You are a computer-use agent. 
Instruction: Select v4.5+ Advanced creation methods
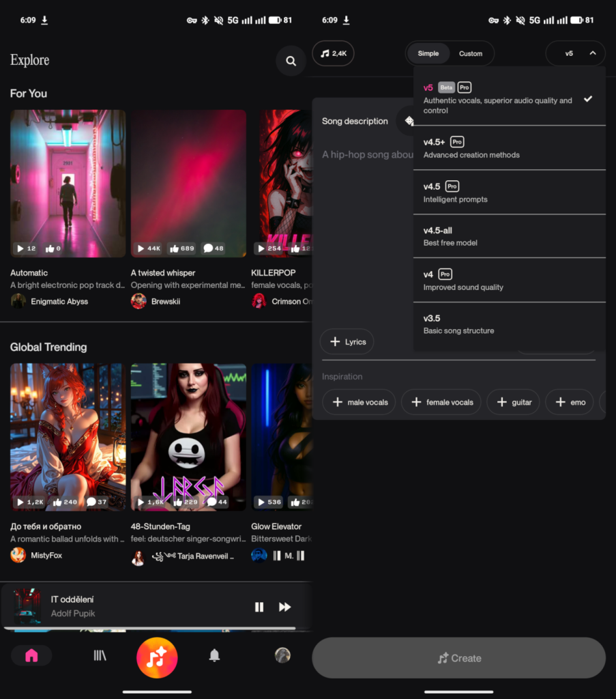508,148
